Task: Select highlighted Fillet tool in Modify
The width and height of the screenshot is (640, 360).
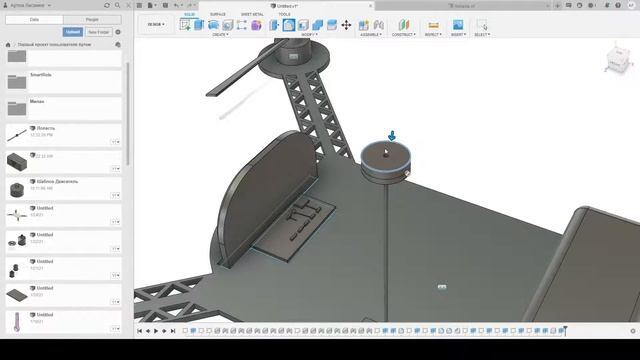Action: click(289, 25)
